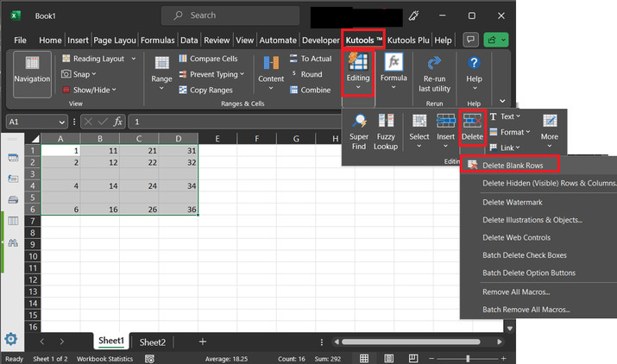Open the File menu

click(20, 41)
